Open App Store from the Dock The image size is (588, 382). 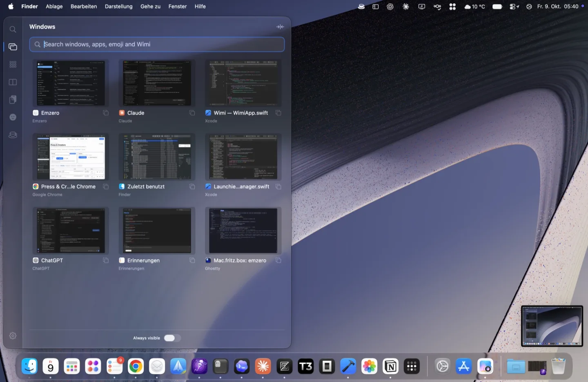[x=463, y=366]
